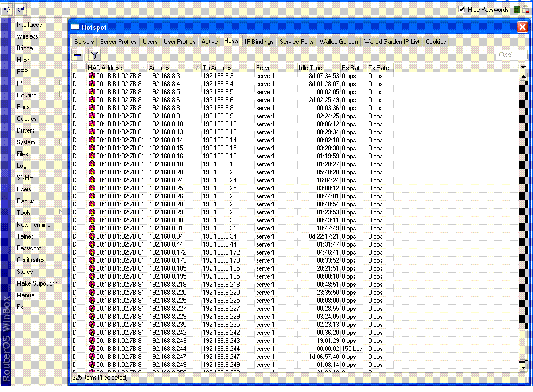Click the scrollbar up arrow
533x392 pixels.
(523, 76)
